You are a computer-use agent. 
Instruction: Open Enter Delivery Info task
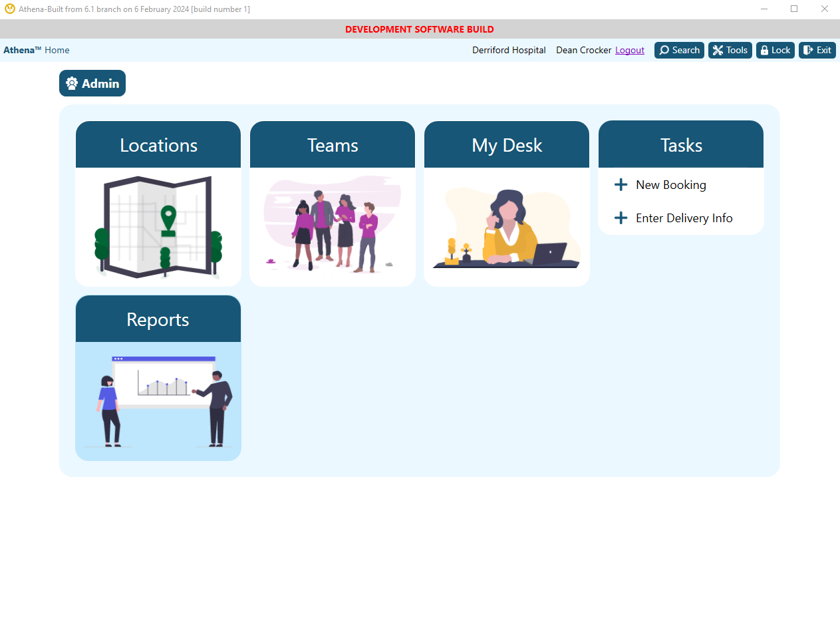[684, 218]
